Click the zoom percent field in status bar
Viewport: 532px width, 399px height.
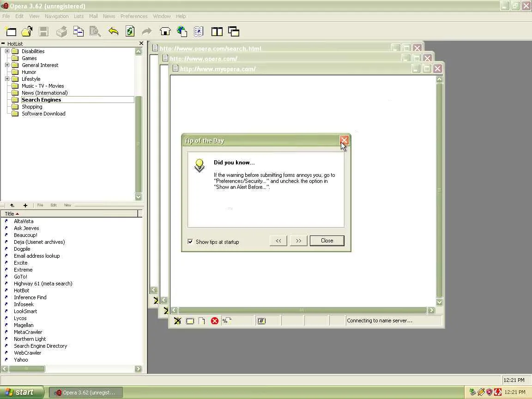coord(237,320)
